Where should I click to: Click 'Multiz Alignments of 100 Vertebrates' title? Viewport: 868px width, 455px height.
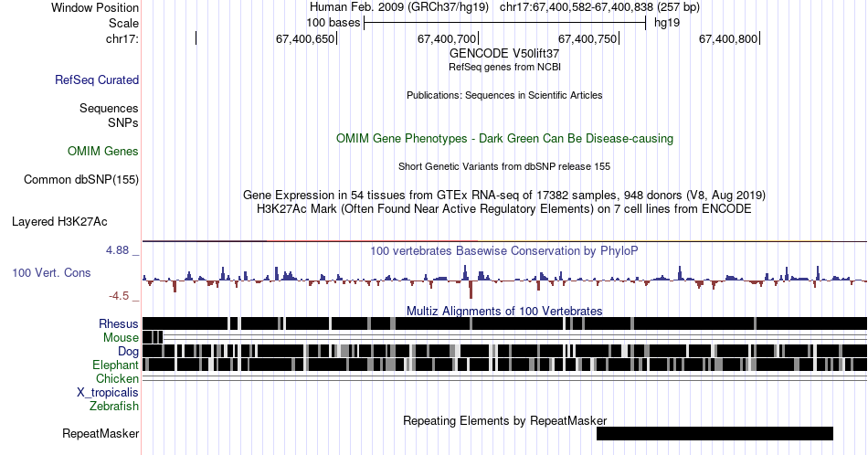coord(504,311)
